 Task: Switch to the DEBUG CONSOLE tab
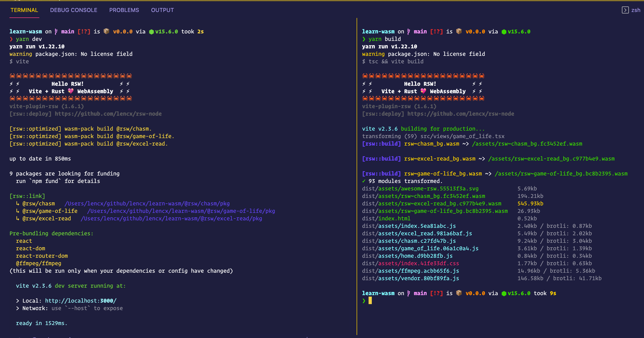tap(74, 10)
